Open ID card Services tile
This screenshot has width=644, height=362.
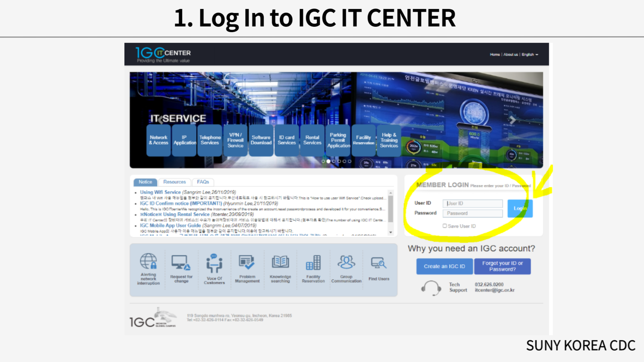click(287, 140)
